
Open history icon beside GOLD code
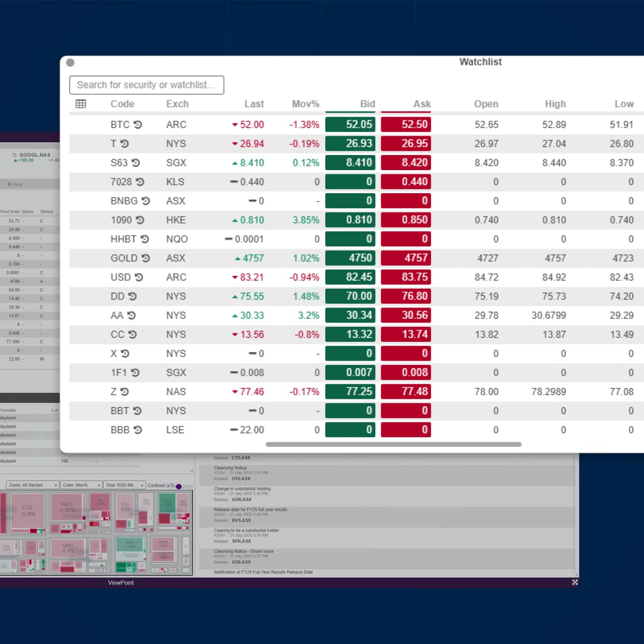click(x=145, y=258)
